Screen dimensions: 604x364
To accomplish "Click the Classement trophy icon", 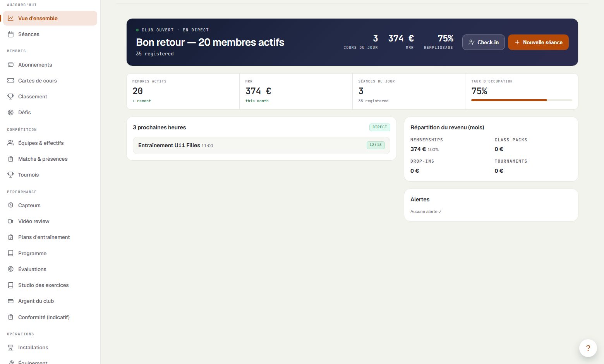I will coord(11,96).
